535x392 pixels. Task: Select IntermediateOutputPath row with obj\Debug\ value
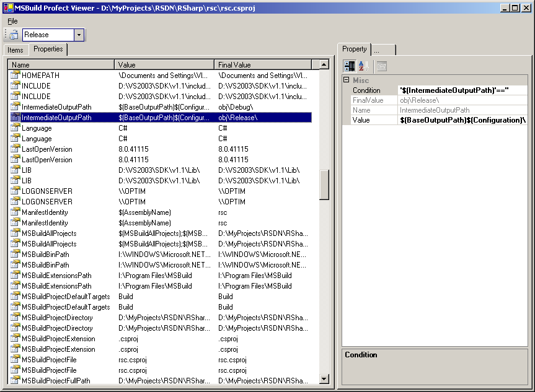coord(56,107)
